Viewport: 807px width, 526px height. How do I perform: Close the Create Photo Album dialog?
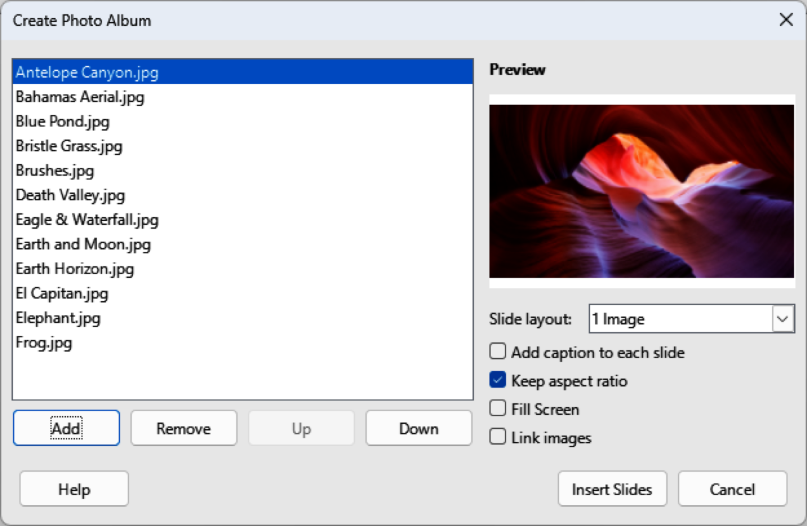[785, 20]
